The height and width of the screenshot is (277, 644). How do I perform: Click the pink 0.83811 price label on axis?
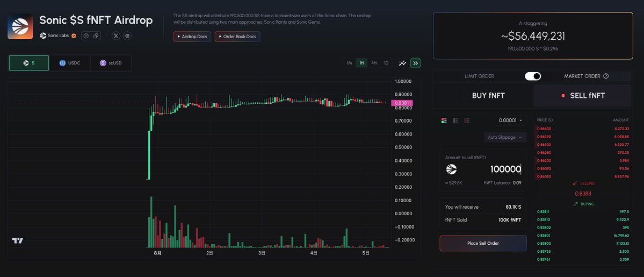tap(402, 103)
